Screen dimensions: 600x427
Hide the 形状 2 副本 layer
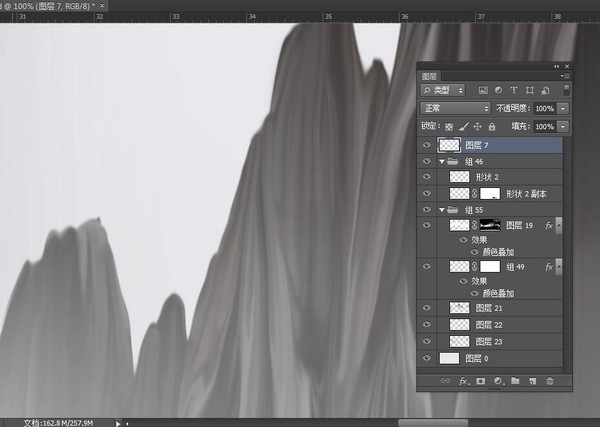click(427, 194)
